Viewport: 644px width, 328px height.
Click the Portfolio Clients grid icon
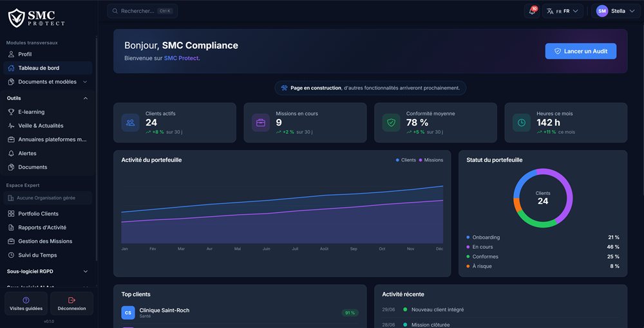pos(11,214)
